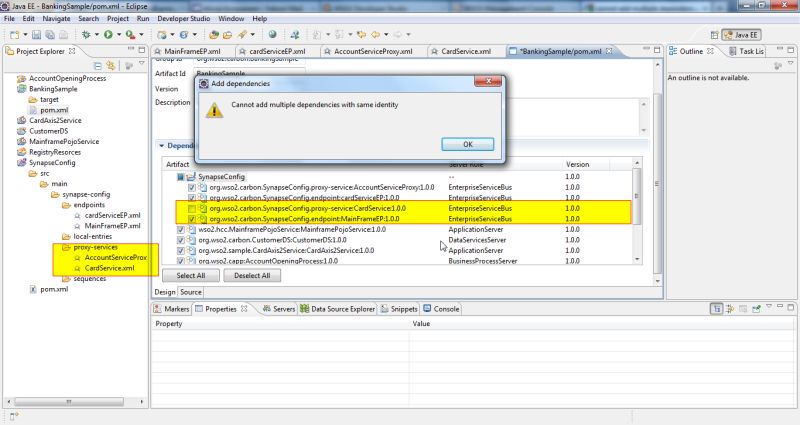Open the Servers view tab
This screenshot has height=425, width=800.
(x=279, y=309)
